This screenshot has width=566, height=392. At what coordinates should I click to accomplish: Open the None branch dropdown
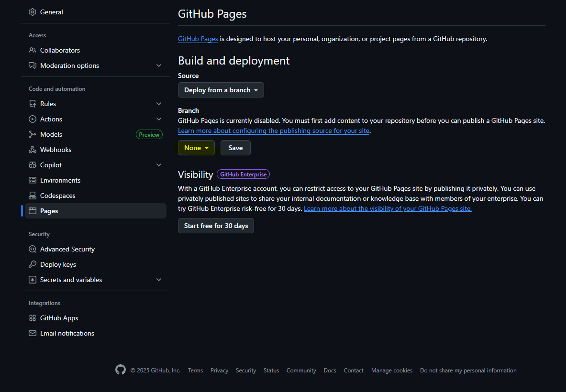tap(196, 148)
